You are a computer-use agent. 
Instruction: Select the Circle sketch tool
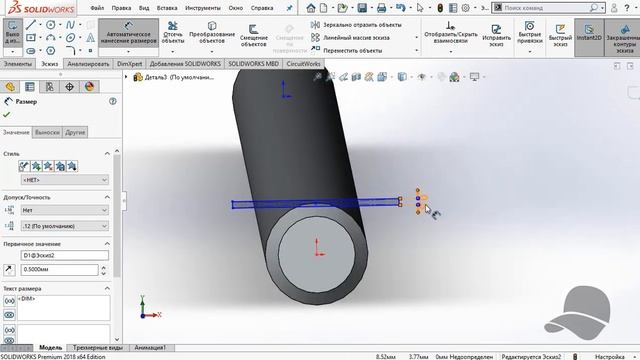(x=50, y=25)
